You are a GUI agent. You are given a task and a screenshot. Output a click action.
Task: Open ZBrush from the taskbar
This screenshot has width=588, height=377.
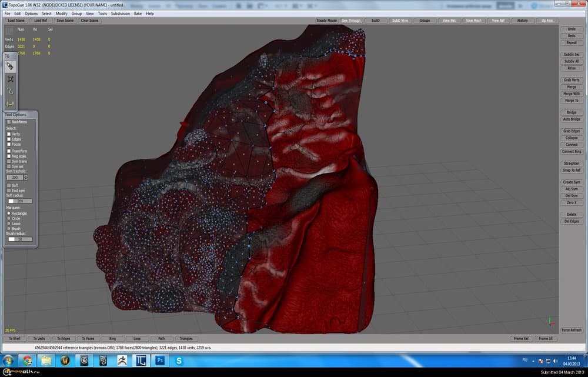[x=123, y=360]
